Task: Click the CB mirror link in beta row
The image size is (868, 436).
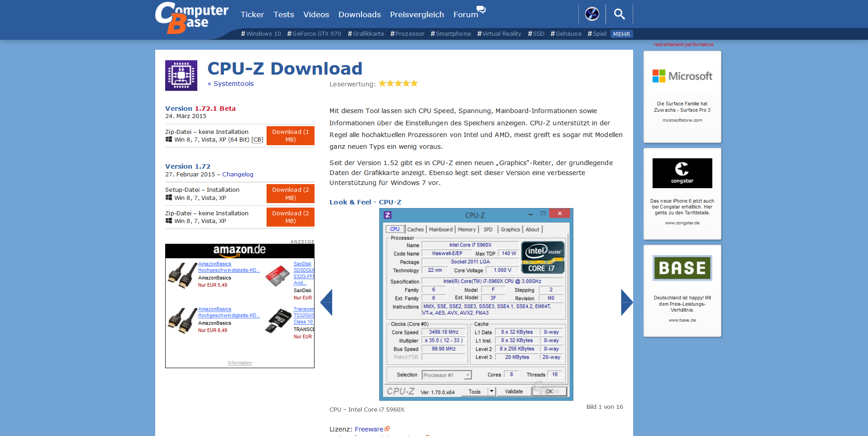Action: pos(258,140)
